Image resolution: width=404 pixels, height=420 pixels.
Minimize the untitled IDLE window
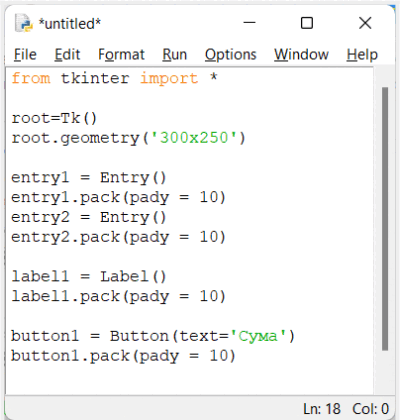tap(249, 23)
